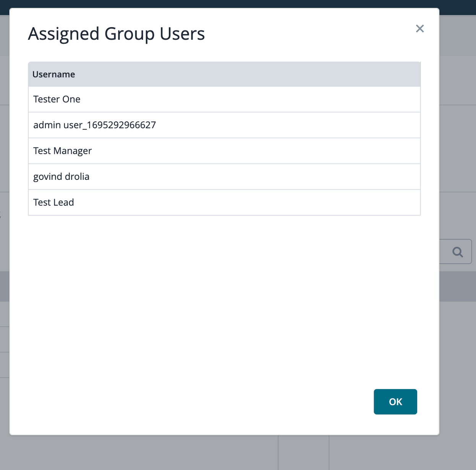
Task: Click the magnifying glass to search
Action: pos(457,252)
